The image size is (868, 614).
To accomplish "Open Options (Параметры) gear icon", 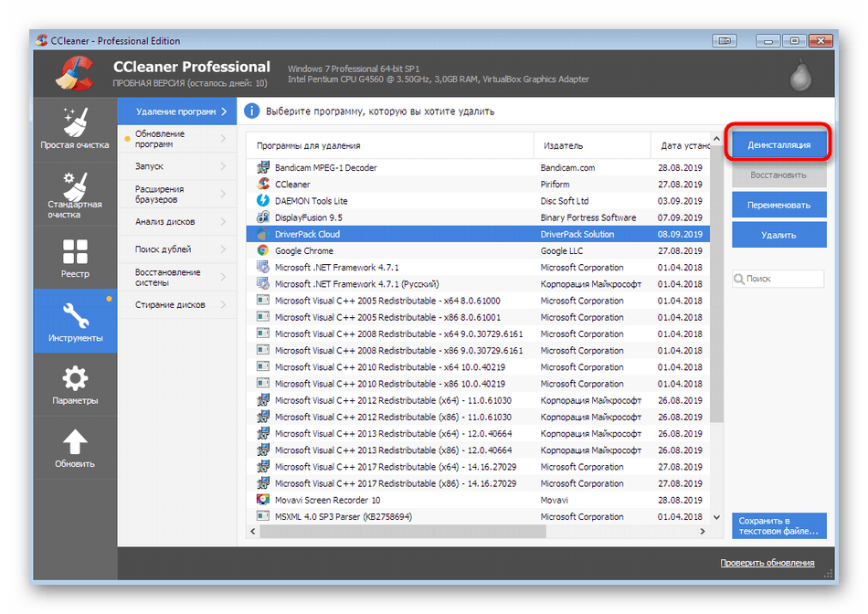I will click(75, 378).
